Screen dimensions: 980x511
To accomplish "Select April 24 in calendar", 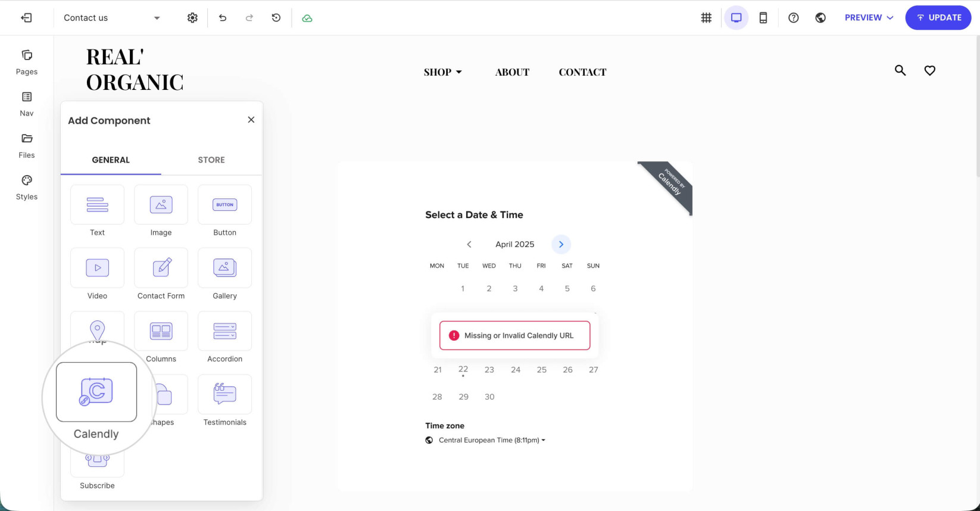I will [516, 370].
